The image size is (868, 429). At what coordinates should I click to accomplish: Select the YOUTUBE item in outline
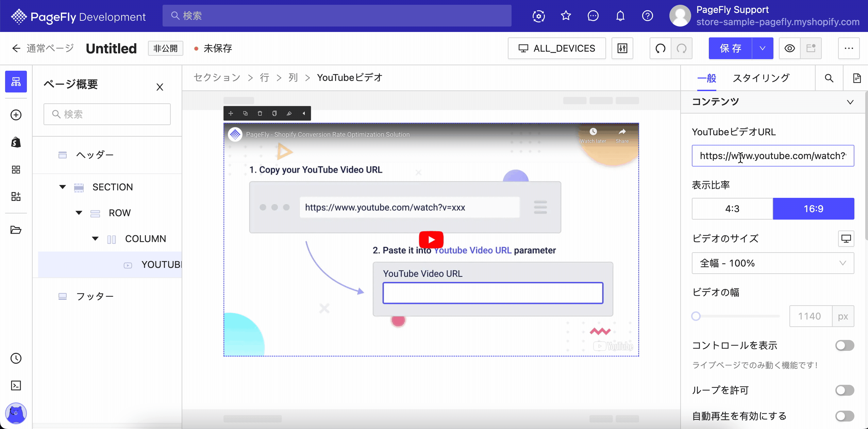click(110, 264)
